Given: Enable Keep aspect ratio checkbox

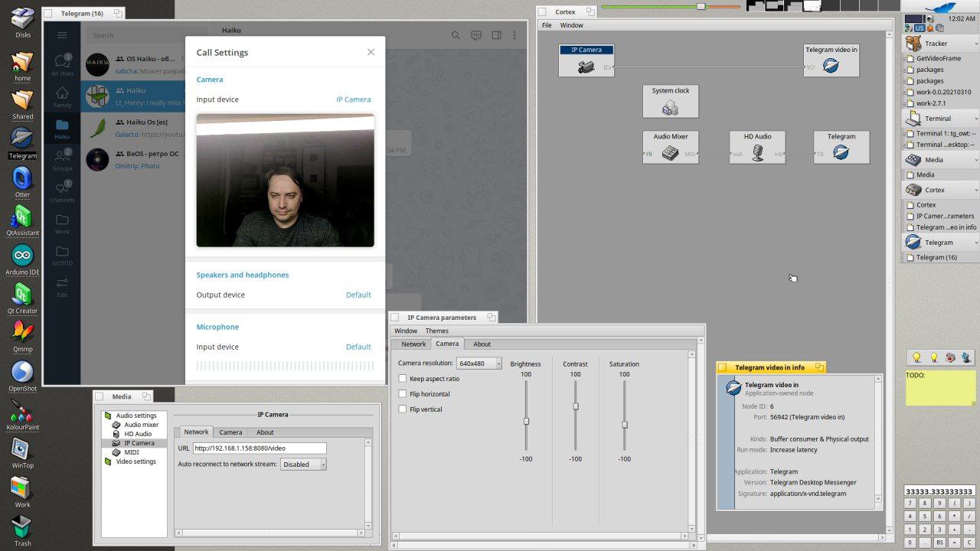Looking at the screenshot, I should coord(403,378).
